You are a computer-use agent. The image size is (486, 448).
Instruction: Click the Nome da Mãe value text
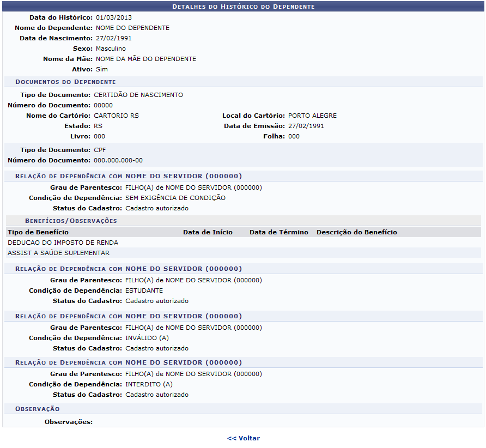(x=145, y=59)
